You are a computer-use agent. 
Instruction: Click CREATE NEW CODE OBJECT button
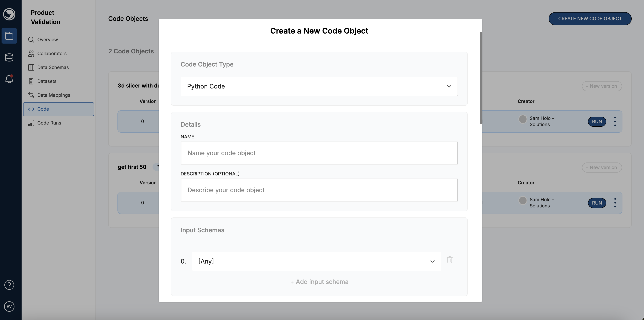coord(590,19)
